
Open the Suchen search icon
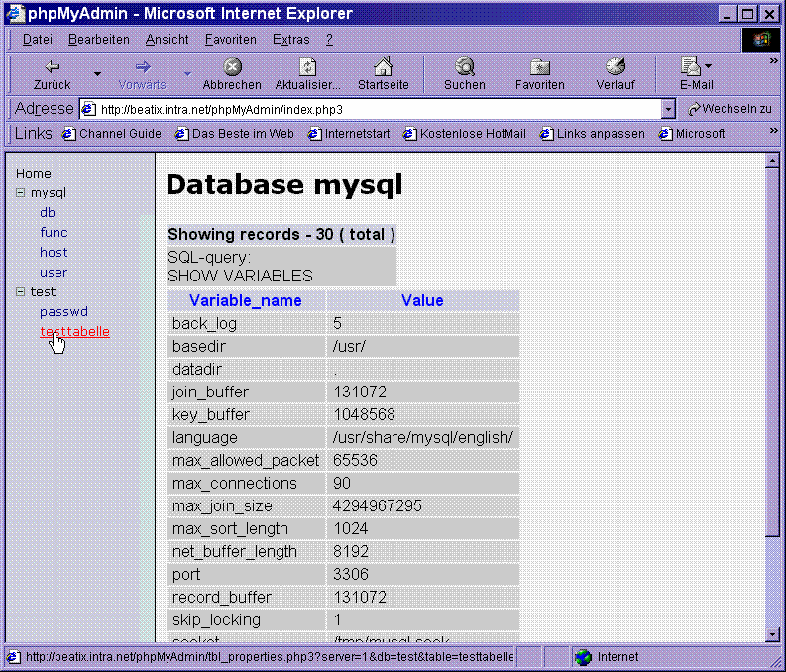tap(464, 67)
